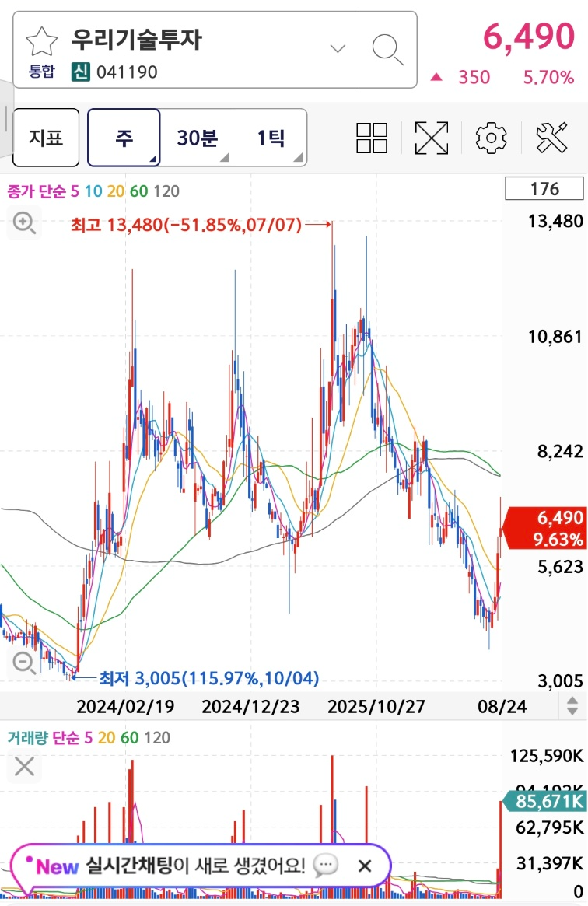Screen dimensions: 588x906
Task: Tap the 85,671K volume tag
Action: click(x=544, y=802)
